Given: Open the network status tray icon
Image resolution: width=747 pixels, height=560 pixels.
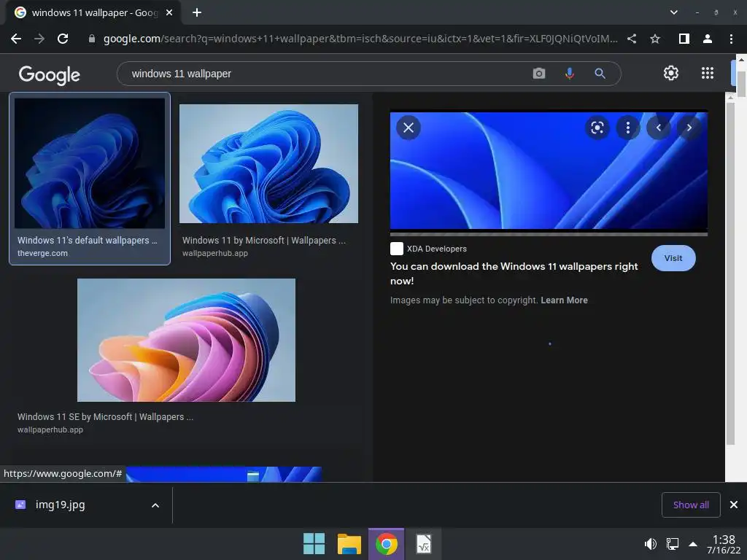Looking at the screenshot, I should click(x=672, y=543).
